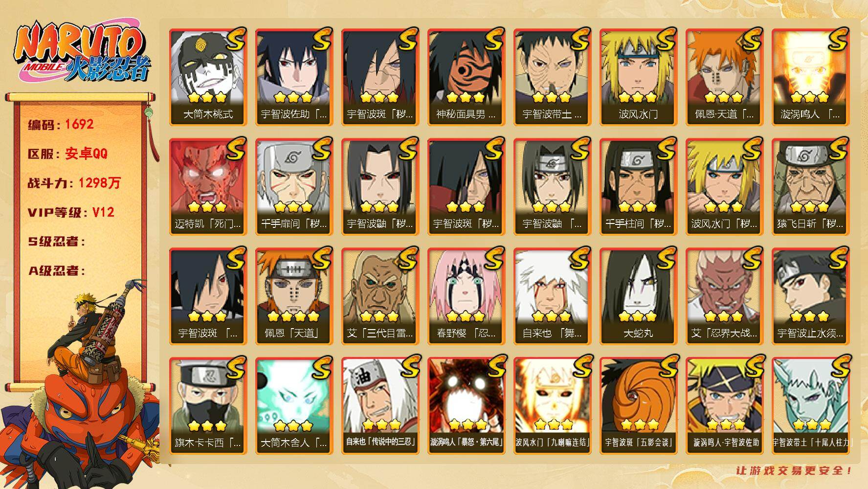The height and width of the screenshot is (489, 868).
Task: Click the 漩涡鸣人「暴怒·第六尾」 card
Action: 466,406
